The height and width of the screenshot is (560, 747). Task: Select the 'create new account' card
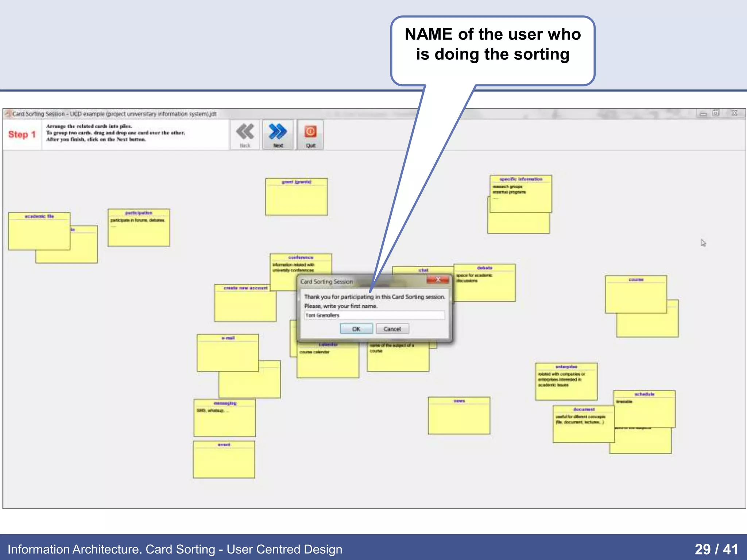[245, 303]
